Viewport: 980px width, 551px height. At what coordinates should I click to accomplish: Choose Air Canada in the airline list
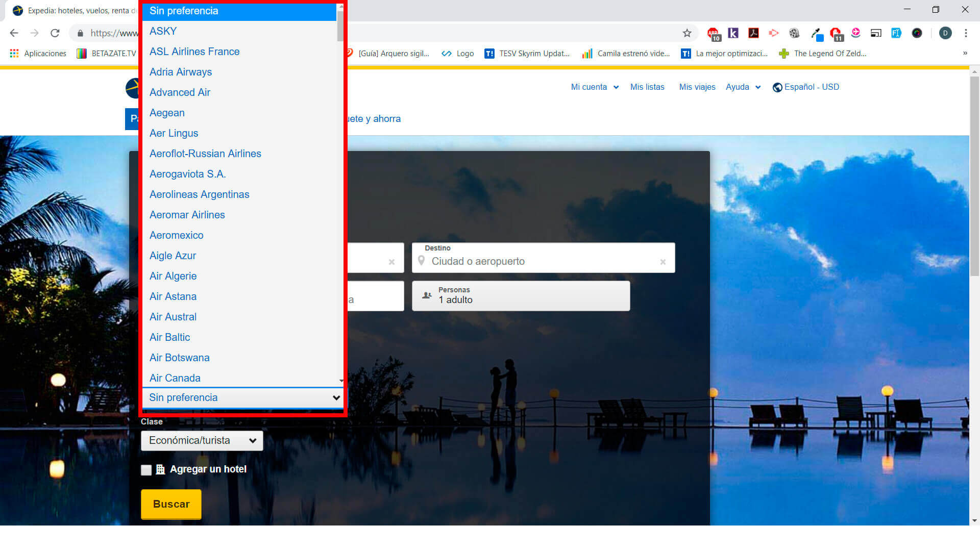click(175, 378)
